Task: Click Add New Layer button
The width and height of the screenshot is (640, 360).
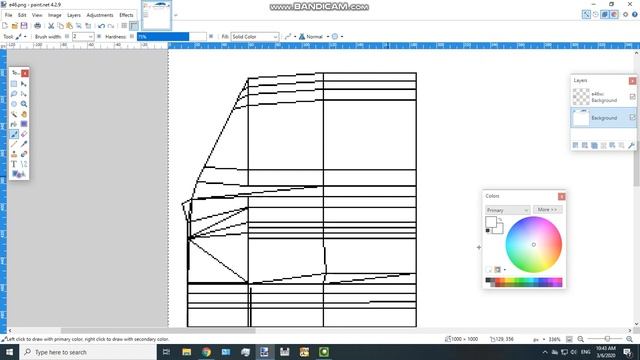Action: click(575, 145)
